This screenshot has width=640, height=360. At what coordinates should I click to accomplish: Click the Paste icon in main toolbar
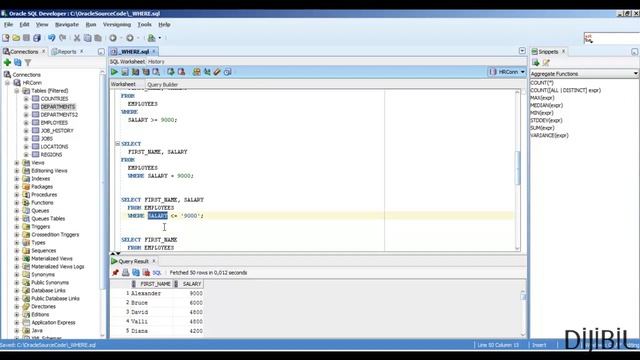[98, 38]
